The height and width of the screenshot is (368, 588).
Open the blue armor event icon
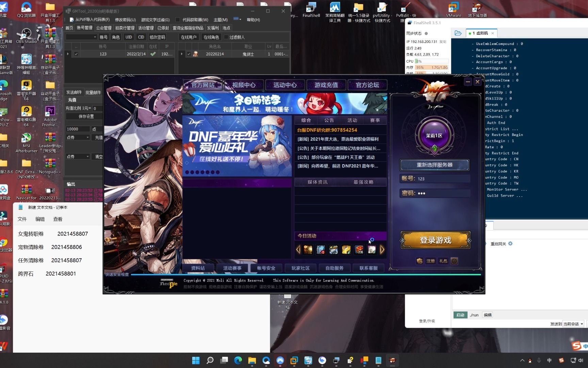(x=321, y=249)
